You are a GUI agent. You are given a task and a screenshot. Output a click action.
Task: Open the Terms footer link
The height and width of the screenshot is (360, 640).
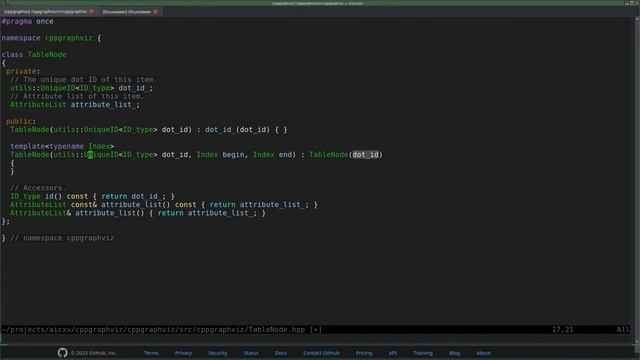point(151,353)
